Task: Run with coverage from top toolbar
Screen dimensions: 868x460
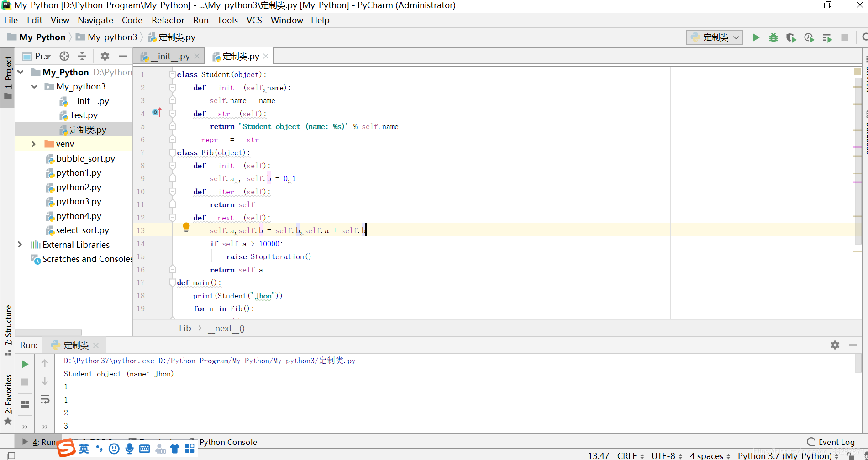Action: 791,37
